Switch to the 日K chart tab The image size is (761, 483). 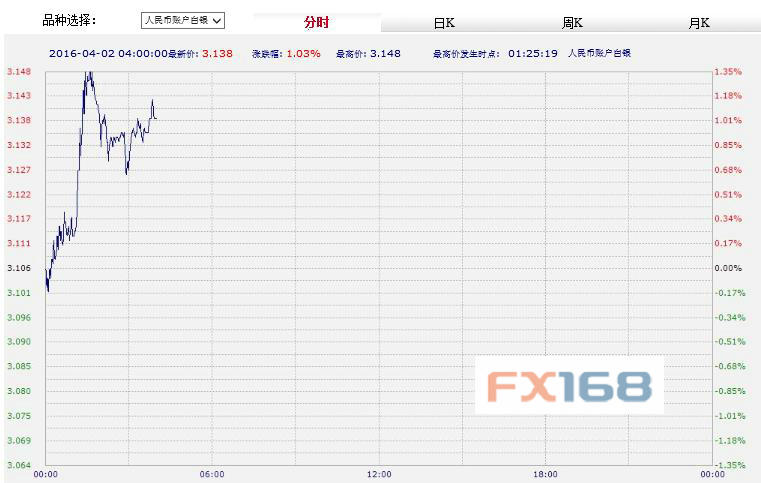(444, 22)
